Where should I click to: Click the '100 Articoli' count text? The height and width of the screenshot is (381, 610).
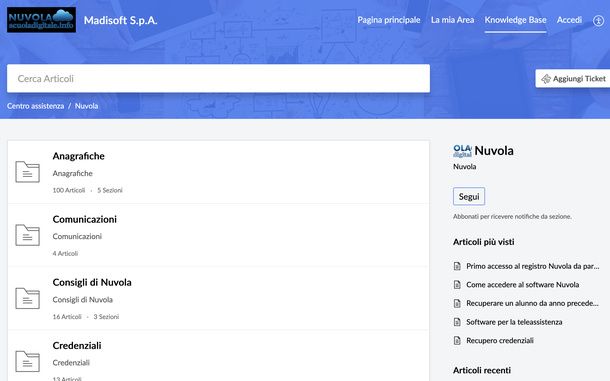tap(68, 190)
